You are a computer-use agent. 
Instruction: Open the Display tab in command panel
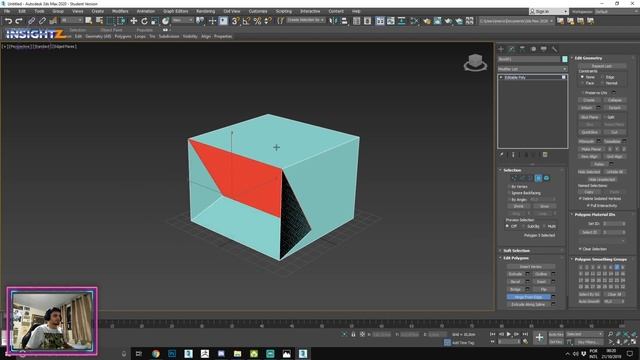pos(544,49)
